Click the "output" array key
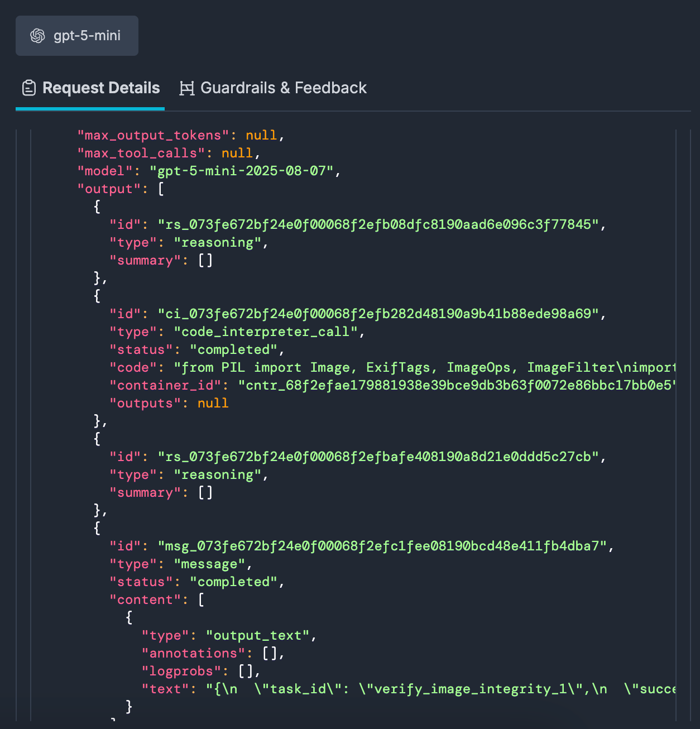This screenshot has height=729, width=700. click(x=109, y=189)
